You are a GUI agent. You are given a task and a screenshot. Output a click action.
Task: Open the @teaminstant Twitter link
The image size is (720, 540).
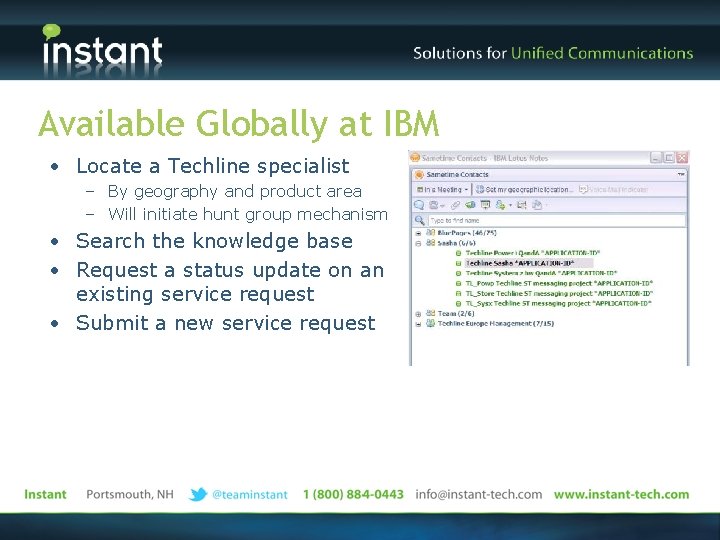(x=250, y=495)
